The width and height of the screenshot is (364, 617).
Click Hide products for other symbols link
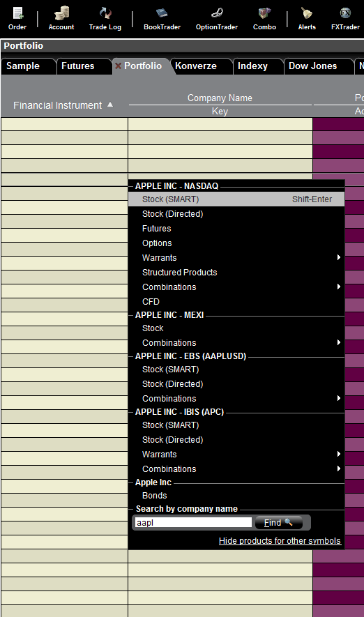280,541
